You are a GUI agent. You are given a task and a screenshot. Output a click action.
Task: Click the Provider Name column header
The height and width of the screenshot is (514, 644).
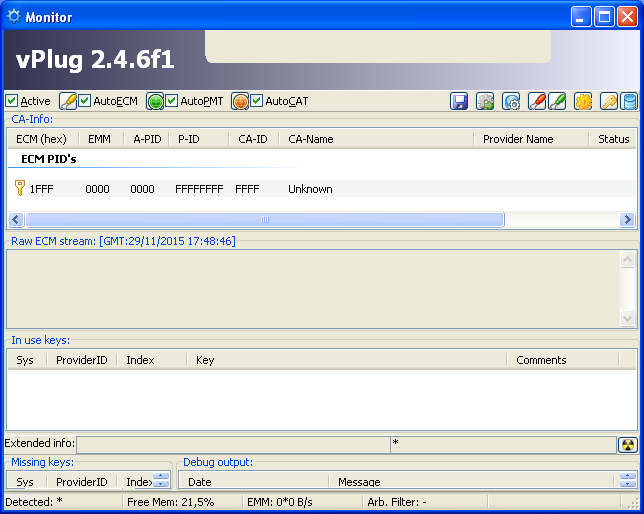[x=531, y=139]
